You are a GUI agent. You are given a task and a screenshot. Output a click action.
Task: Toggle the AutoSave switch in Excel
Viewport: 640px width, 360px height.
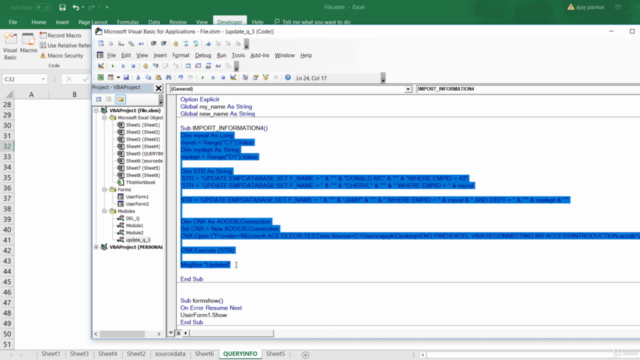point(43,7)
